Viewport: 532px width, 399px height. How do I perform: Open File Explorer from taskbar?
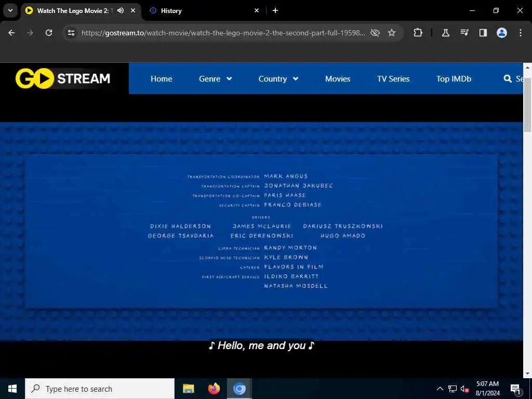click(x=188, y=389)
